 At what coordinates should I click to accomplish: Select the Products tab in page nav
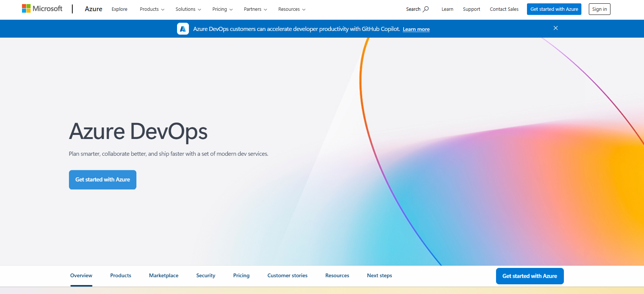click(x=121, y=276)
